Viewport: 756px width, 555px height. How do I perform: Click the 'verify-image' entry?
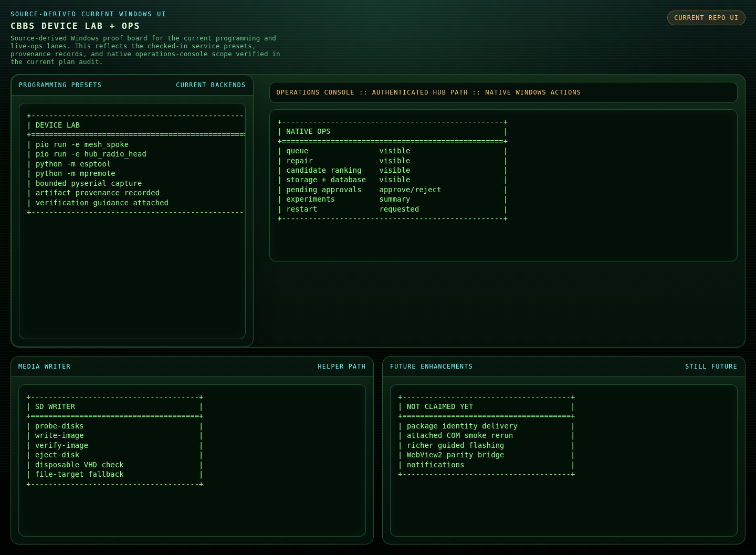pos(61,445)
